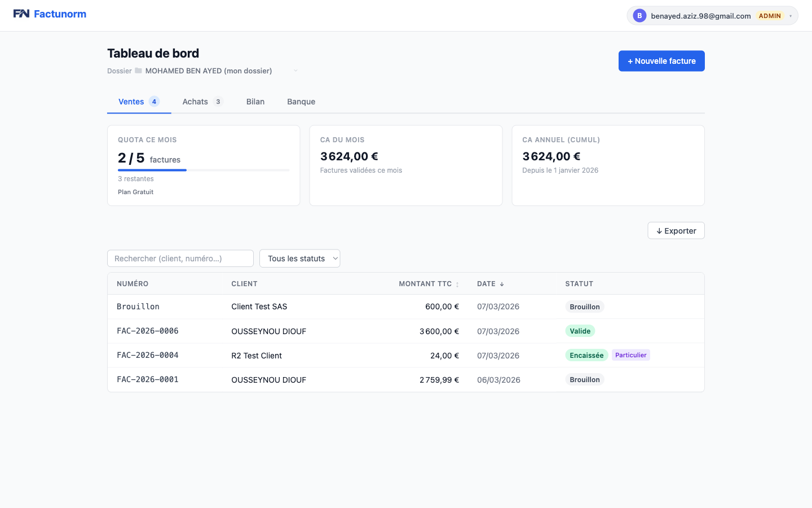Click the folder icon beside Dossier
The height and width of the screenshot is (508, 812).
(x=138, y=71)
